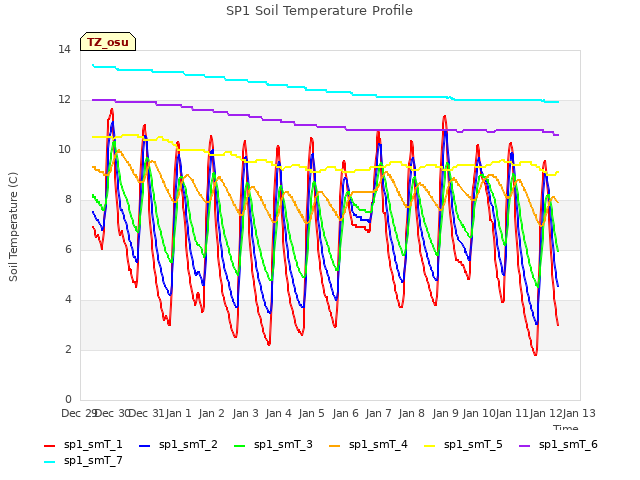The image size is (640, 480).
Task: Toggle the sp1_smT_5 legend entry
Action: pos(463,444)
